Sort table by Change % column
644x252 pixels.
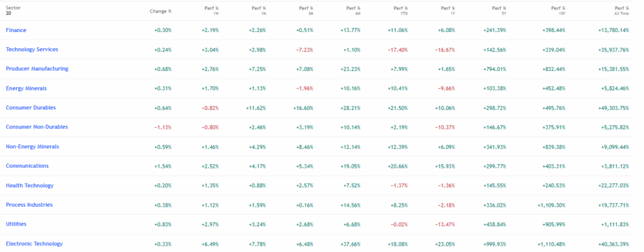click(x=160, y=11)
